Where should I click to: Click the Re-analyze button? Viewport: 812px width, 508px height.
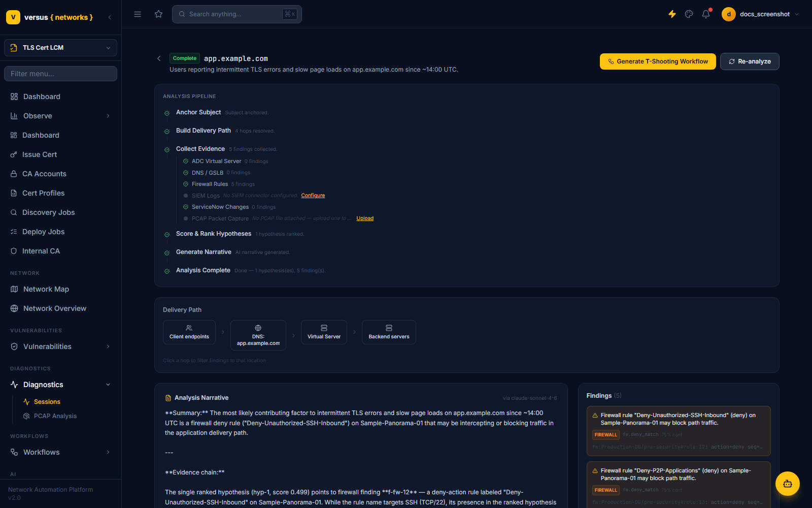pyautogui.click(x=750, y=61)
